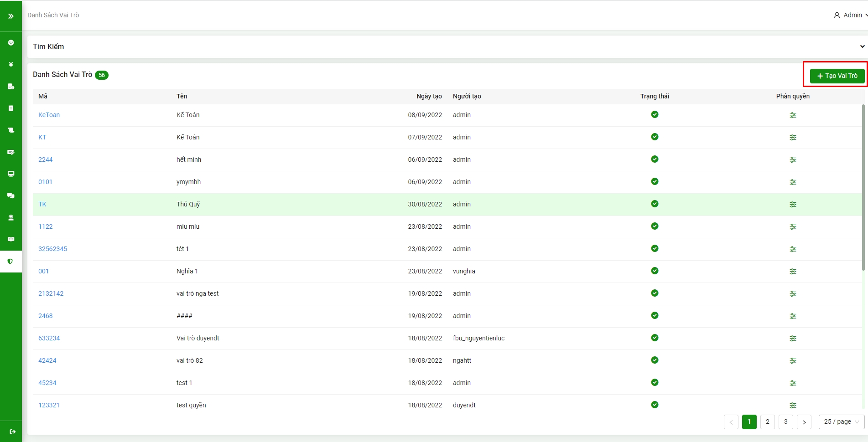Open the chat bubbles sidebar icon
The width and height of the screenshot is (868, 442).
(11, 195)
